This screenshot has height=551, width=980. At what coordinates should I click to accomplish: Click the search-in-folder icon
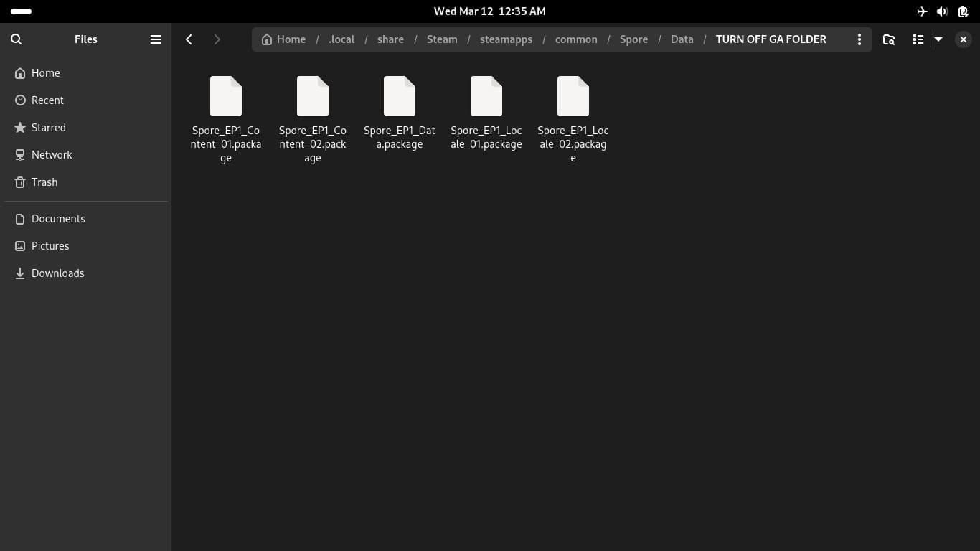[889, 39]
